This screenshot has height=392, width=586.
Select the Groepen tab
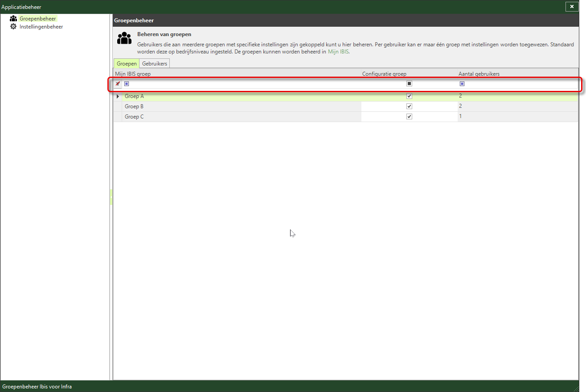tap(127, 64)
